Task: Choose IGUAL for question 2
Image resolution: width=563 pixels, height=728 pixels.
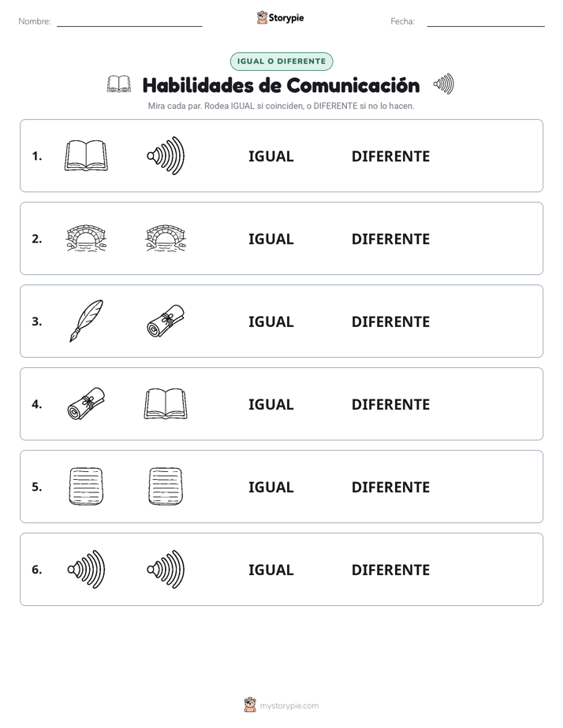Action: point(270,239)
